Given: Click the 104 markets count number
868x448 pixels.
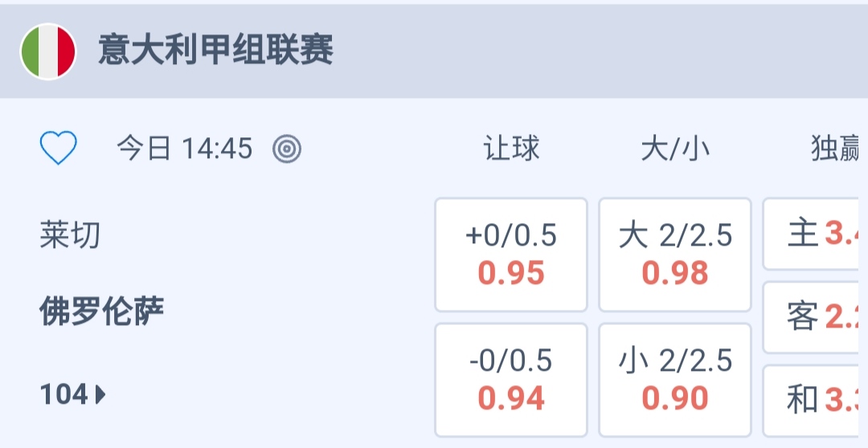Looking at the screenshot, I should tap(63, 394).
